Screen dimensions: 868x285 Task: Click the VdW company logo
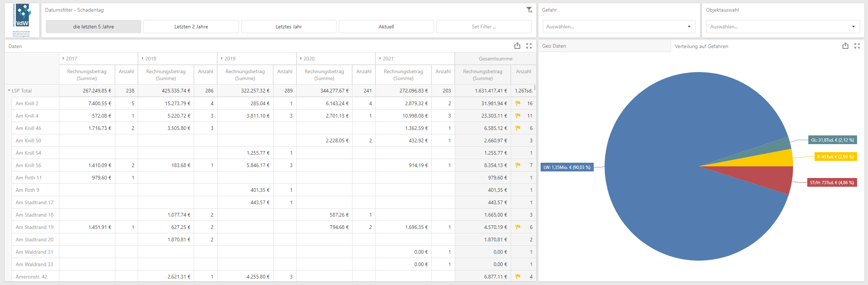tap(22, 20)
